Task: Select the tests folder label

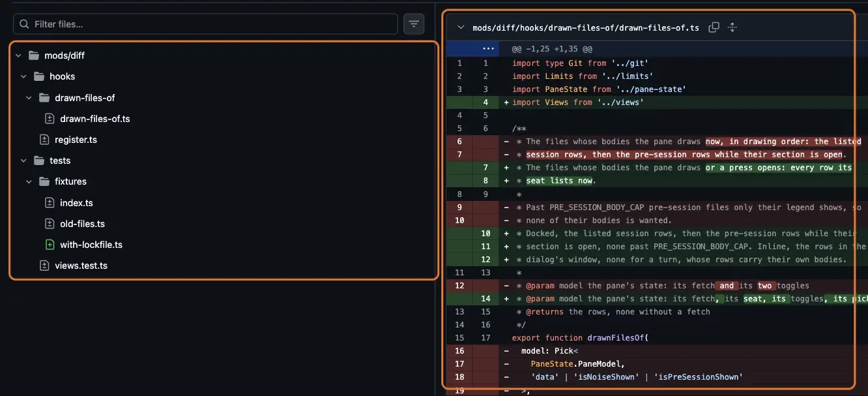Action: click(60, 160)
